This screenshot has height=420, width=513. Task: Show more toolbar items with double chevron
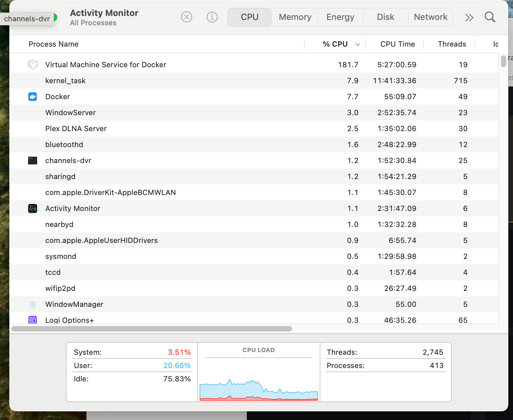(x=469, y=17)
